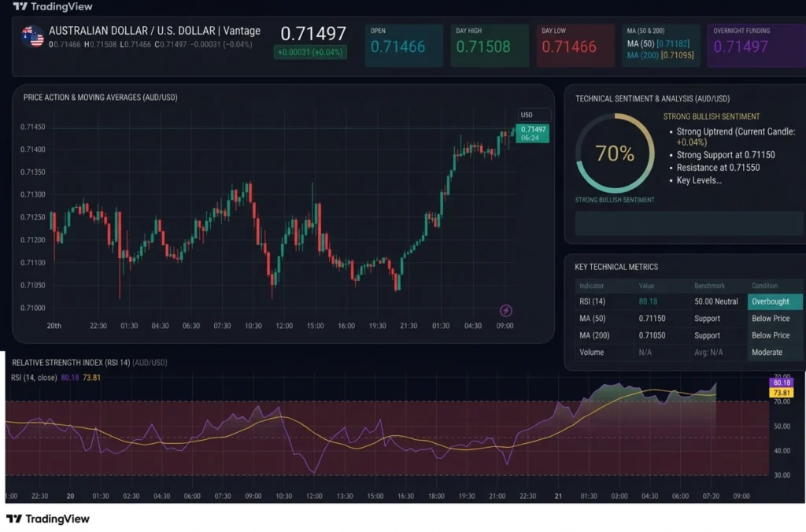Click the Benchmark column header
This screenshot has height=532, width=806.
709,286
